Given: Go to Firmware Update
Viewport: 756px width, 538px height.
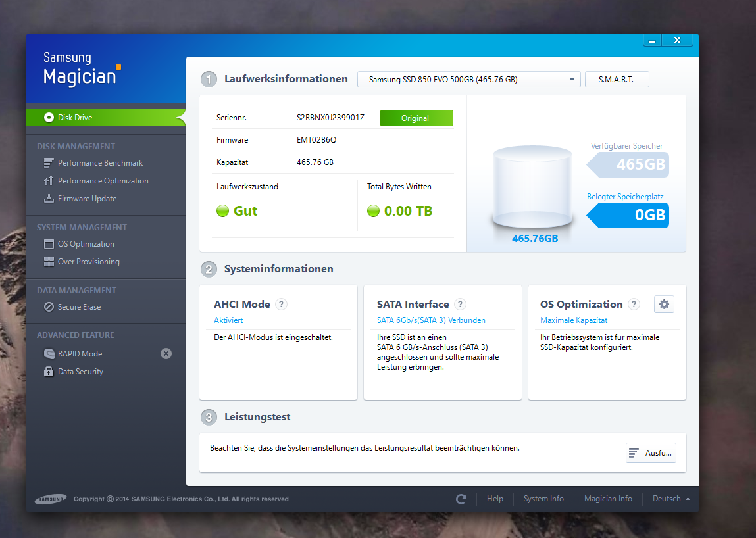Looking at the screenshot, I should click(87, 199).
